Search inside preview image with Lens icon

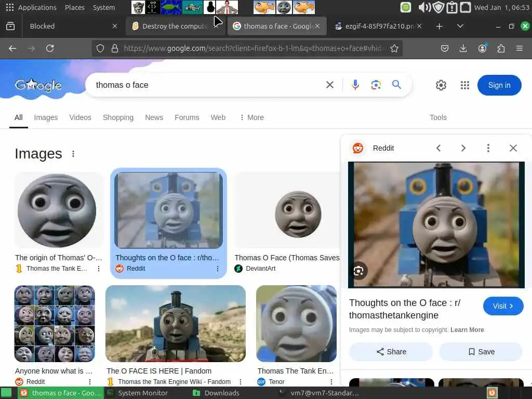(x=358, y=271)
